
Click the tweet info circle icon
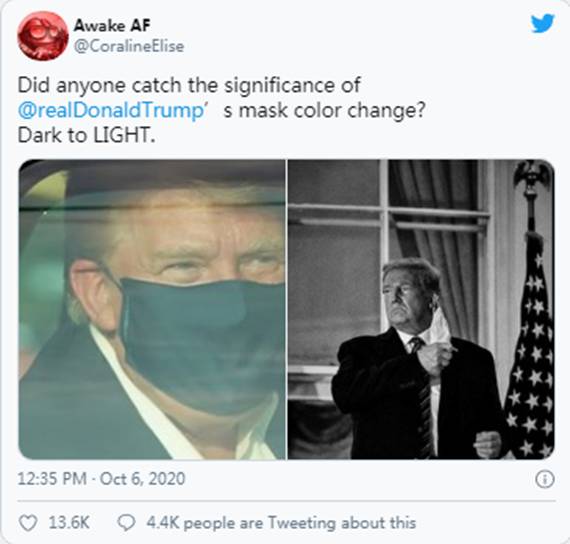tap(545, 479)
